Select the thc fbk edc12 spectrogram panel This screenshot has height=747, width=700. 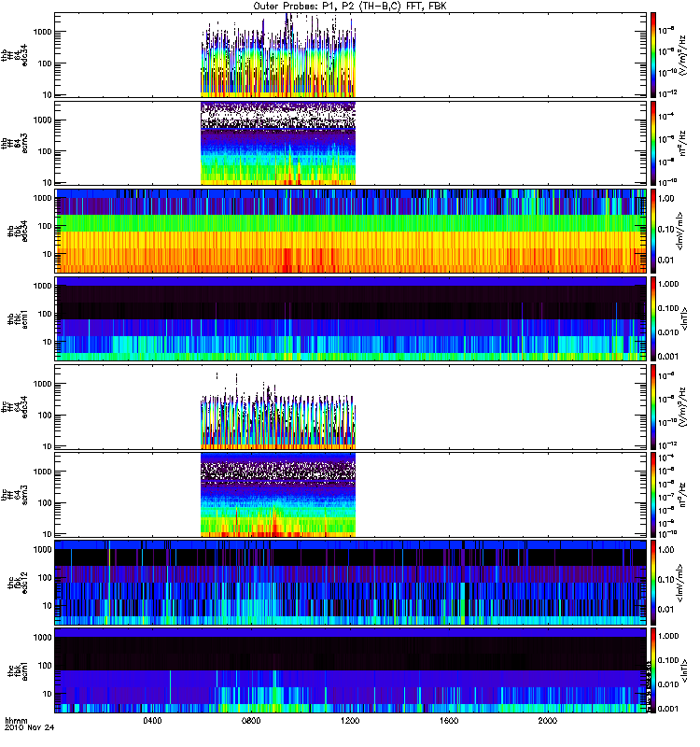[x=351, y=583]
